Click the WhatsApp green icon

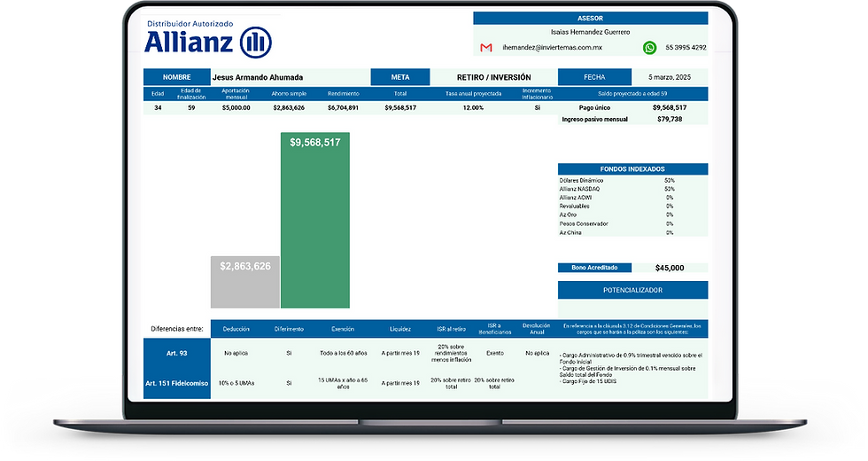coord(650,48)
